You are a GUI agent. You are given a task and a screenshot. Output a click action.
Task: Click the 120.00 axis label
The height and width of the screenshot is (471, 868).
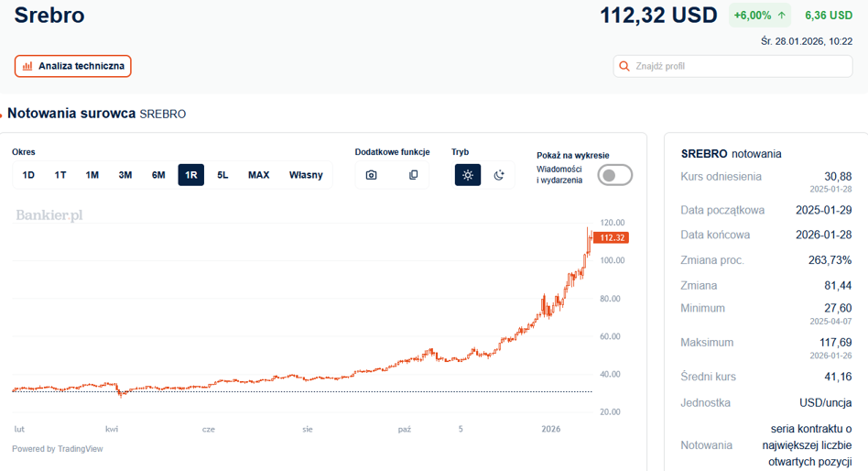(x=613, y=223)
